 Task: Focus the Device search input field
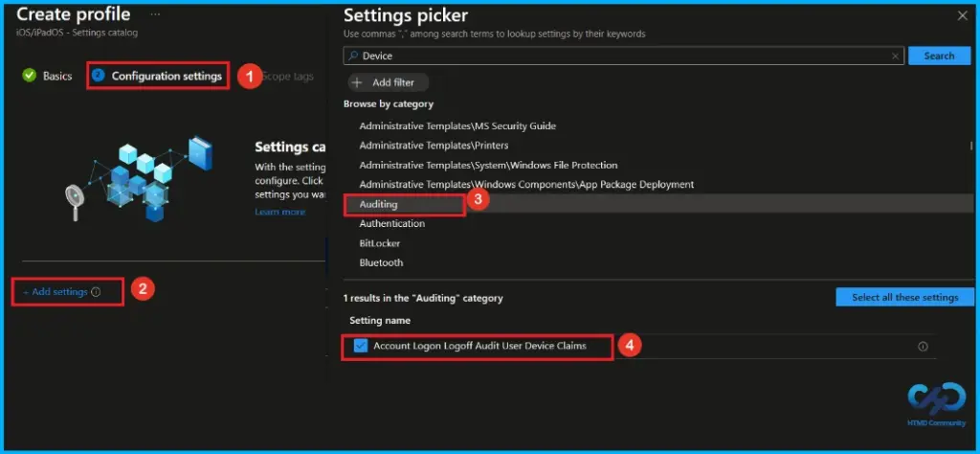click(x=623, y=56)
